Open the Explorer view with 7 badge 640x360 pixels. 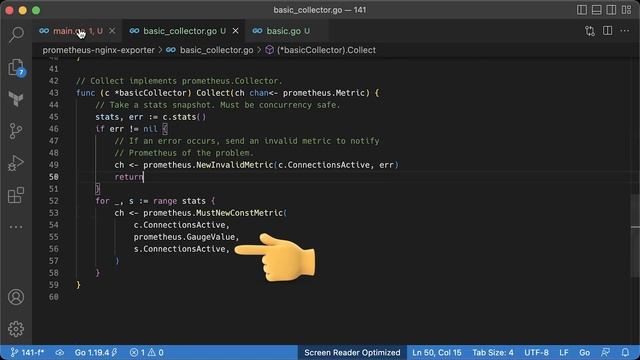point(16,67)
